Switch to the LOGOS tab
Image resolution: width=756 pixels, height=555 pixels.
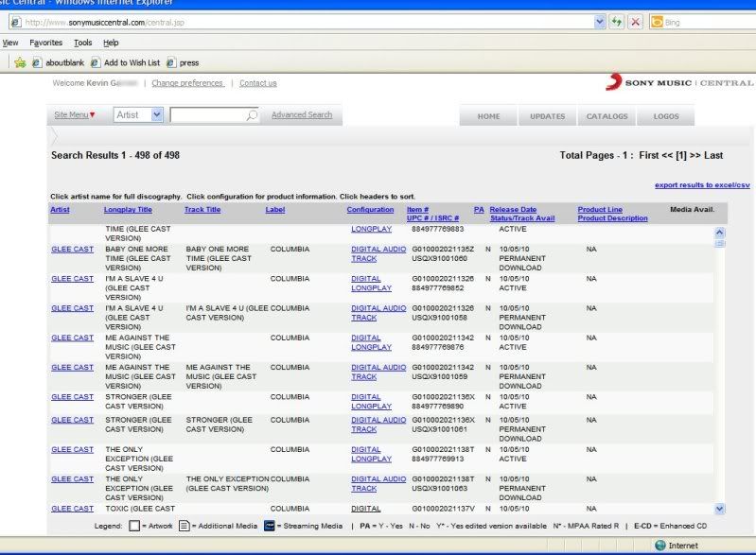click(666, 116)
